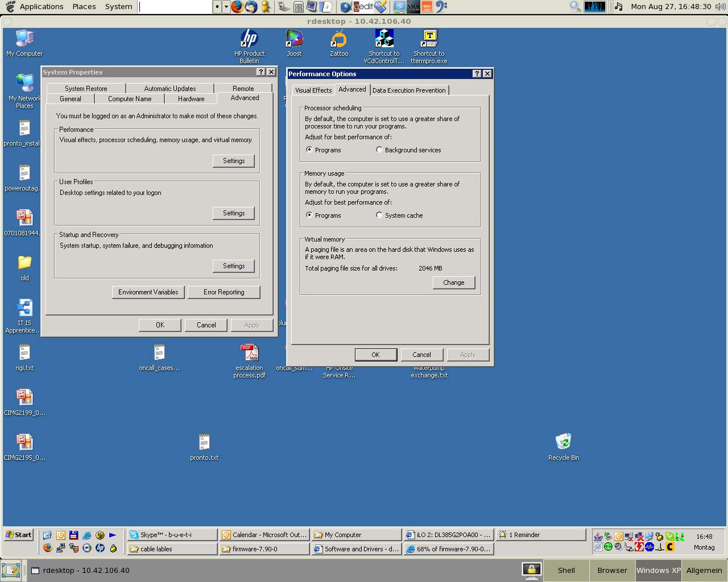Launch gedit from the top GNOME panel
Viewport: 728px width, 582px height.
[363, 7]
